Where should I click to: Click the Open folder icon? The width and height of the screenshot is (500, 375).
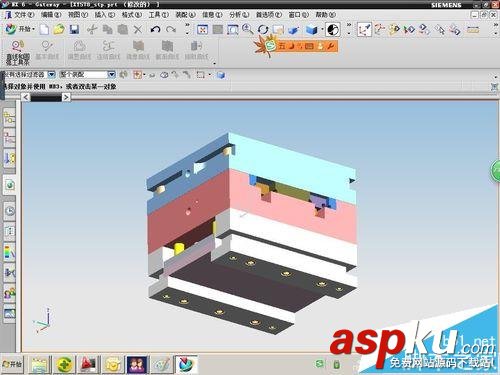59,30
